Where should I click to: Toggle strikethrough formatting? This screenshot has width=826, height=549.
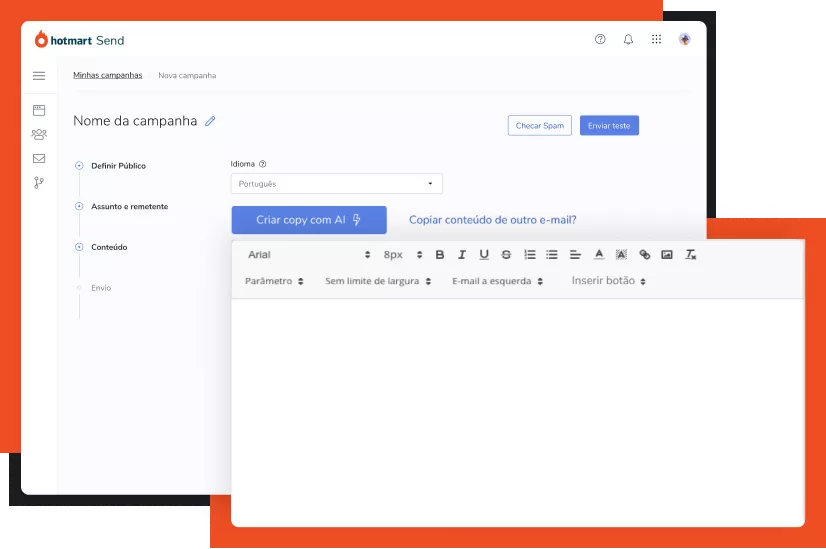(x=506, y=255)
